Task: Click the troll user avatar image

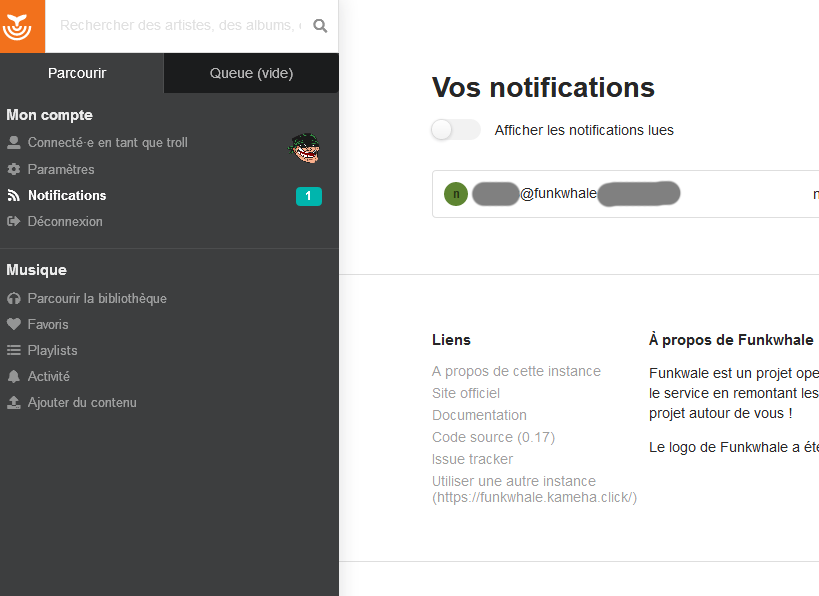Action: point(304,148)
